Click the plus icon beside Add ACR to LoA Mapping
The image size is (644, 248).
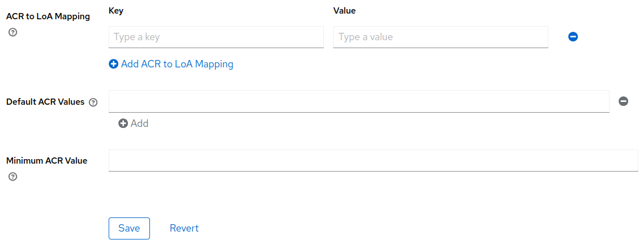[114, 65]
